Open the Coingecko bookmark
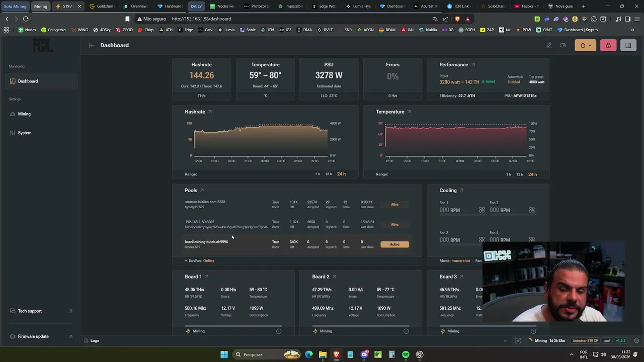The image size is (644, 362). tap(53, 30)
